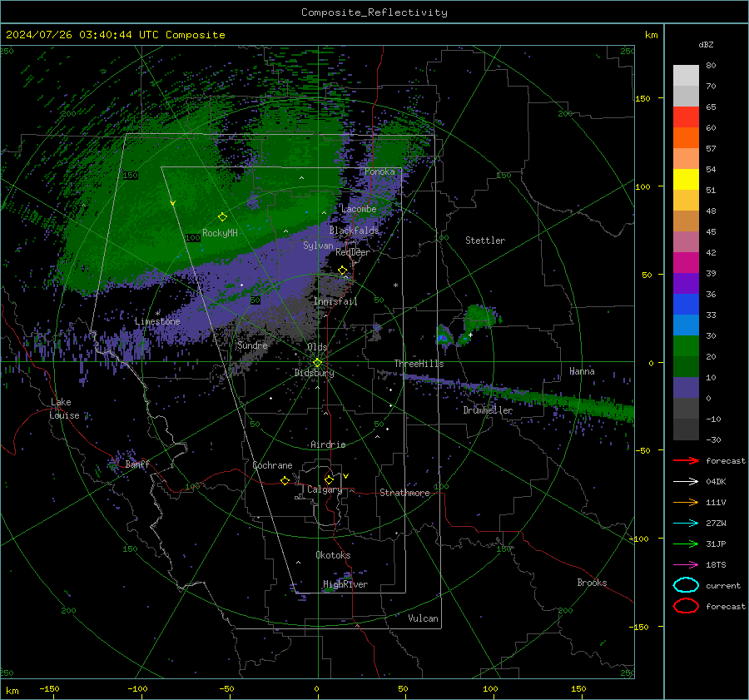Click the bright green 20-30 dBZ swatch

point(686,346)
